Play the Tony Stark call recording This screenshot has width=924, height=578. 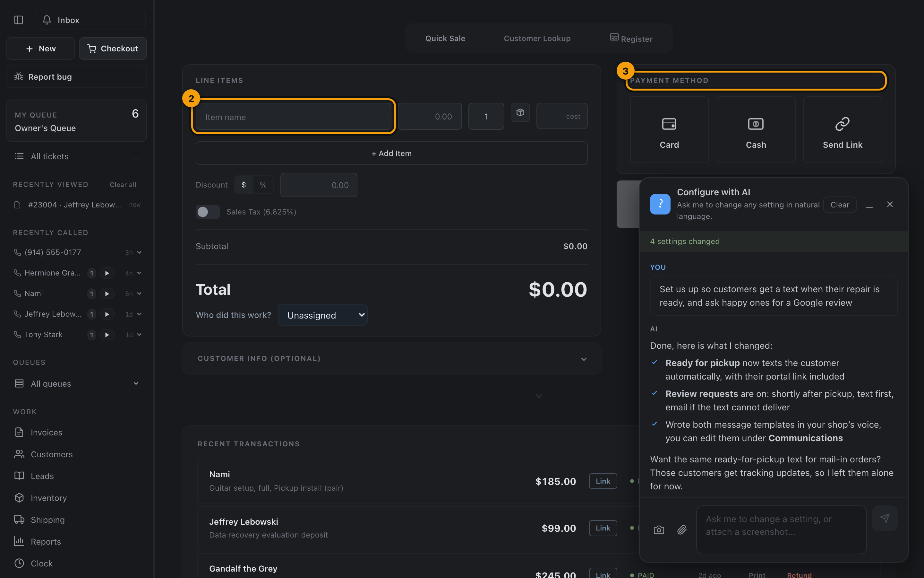pos(107,335)
